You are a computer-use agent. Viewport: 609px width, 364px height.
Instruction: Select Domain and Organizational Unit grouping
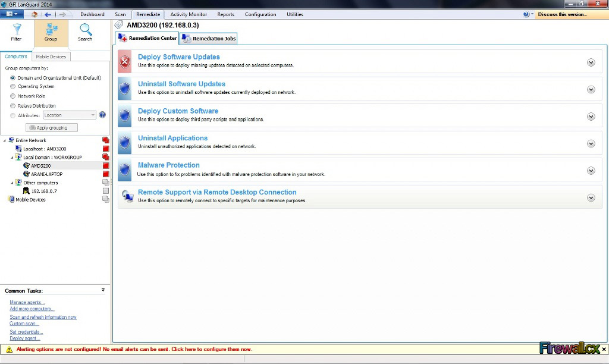click(x=13, y=78)
